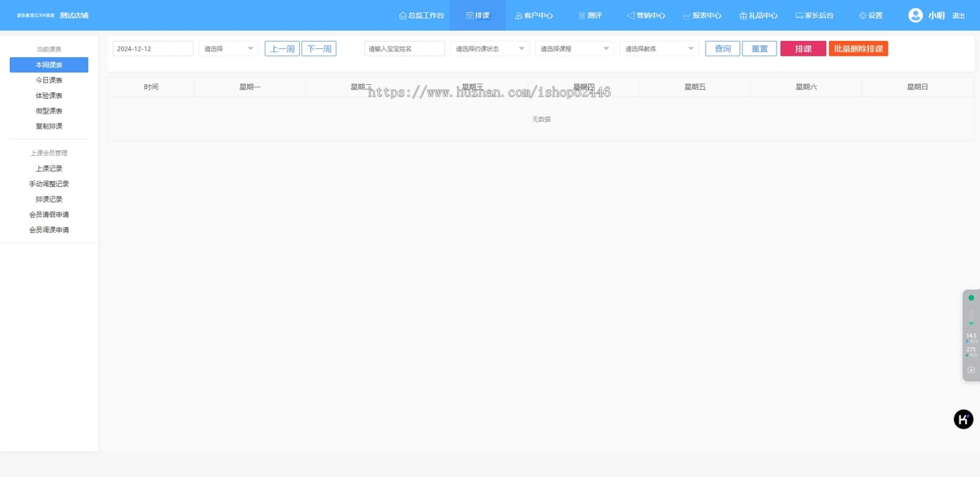Click the 测试店铺 store name in header
The height and width of the screenshot is (477, 980).
(73, 16)
